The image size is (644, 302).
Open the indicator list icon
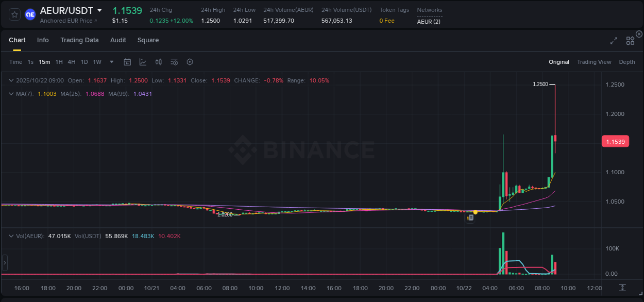pyautogui.click(x=174, y=62)
